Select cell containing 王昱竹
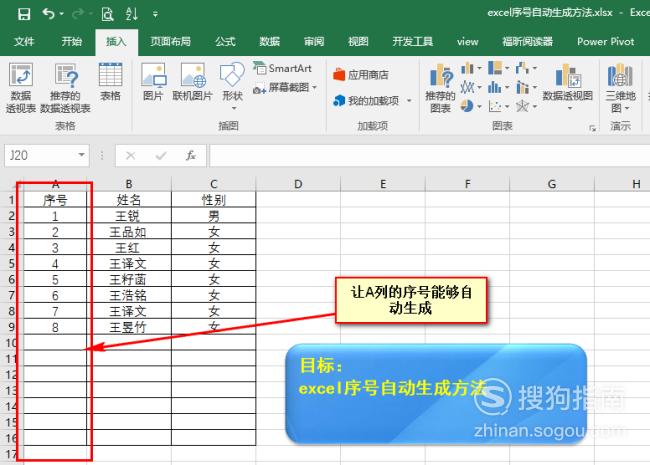This screenshot has width=650, height=465. [x=129, y=327]
